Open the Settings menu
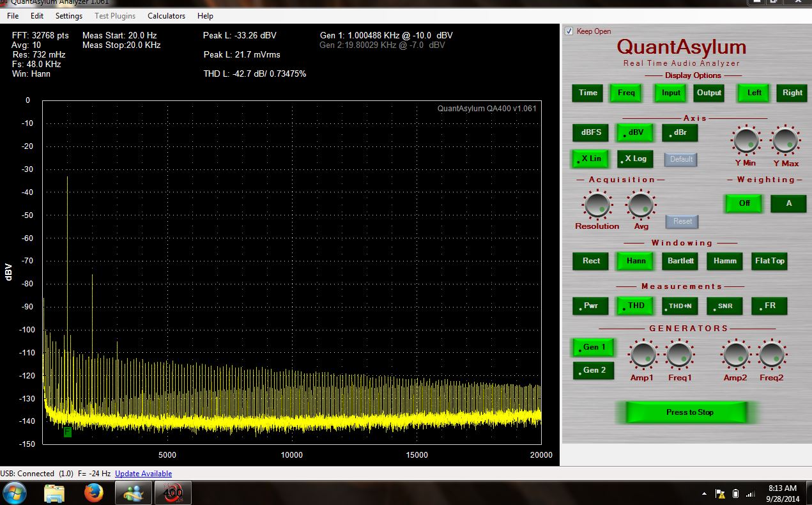This screenshot has height=505, width=812. [69, 15]
